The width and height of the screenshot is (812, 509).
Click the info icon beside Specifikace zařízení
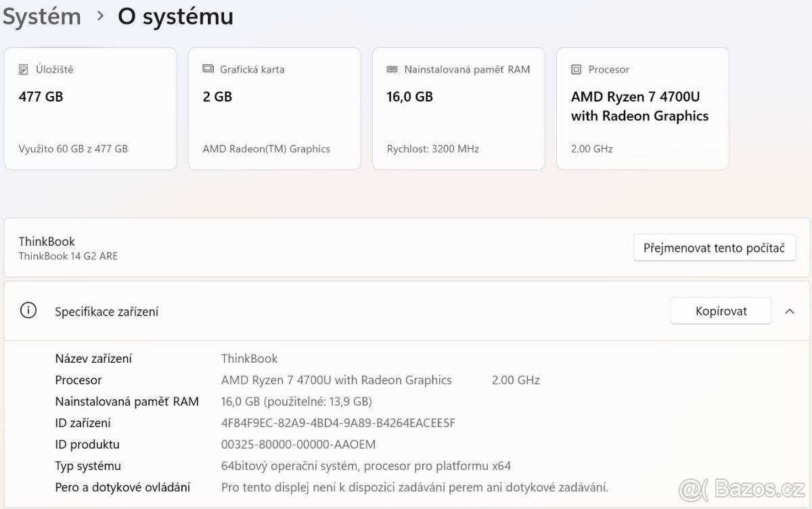(x=28, y=311)
